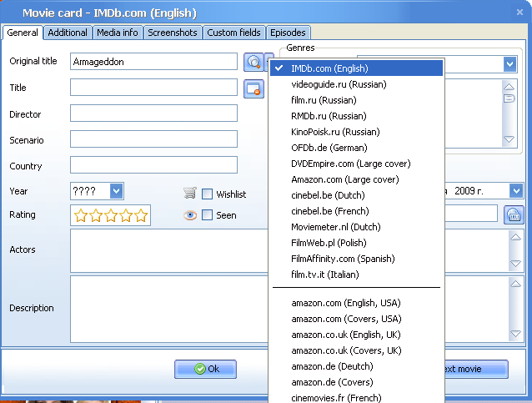Select amazon.co.uk (English, UK)
This screenshot has width=532, height=403.
point(356,335)
